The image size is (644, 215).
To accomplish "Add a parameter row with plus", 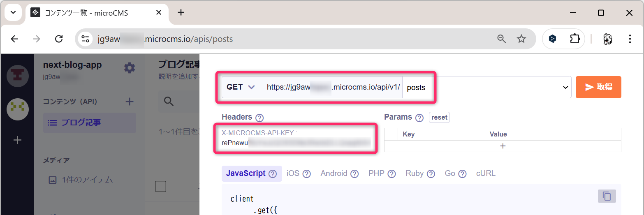I will [x=503, y=146].
